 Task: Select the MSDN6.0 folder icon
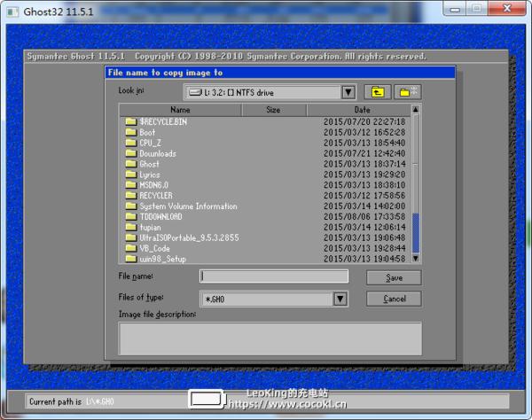[x=131, y=184]
